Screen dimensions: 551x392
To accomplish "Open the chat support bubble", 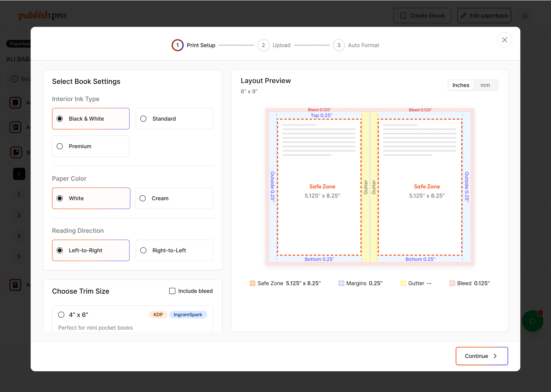I will click(532, 321).
